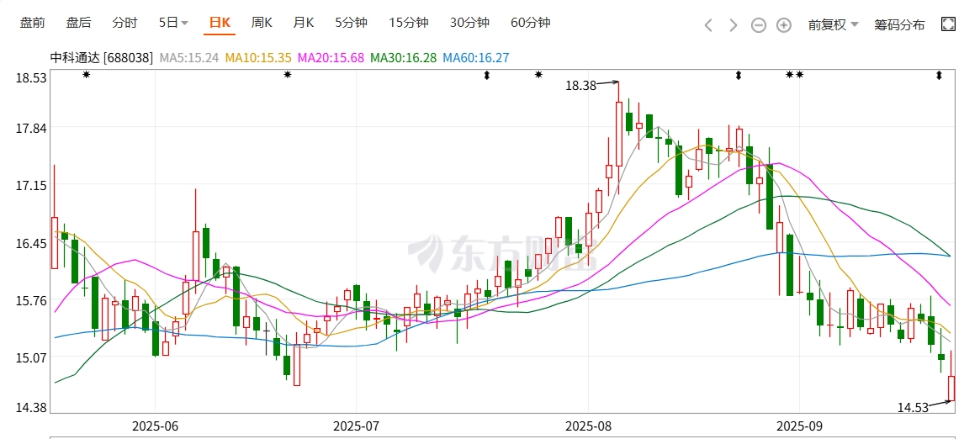Pan the chart right with the forward arrow

click(x=734, y=25)
